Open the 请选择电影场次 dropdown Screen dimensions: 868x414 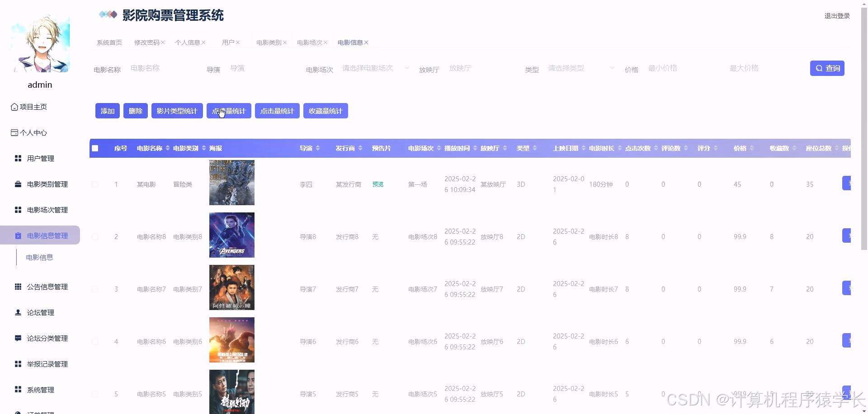click(374, 68)
